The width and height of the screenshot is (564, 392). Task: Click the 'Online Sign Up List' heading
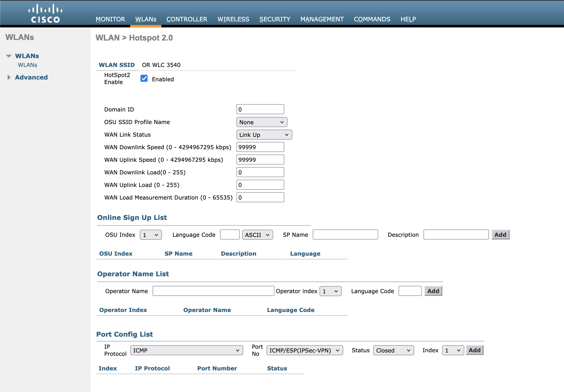(132, 218)
